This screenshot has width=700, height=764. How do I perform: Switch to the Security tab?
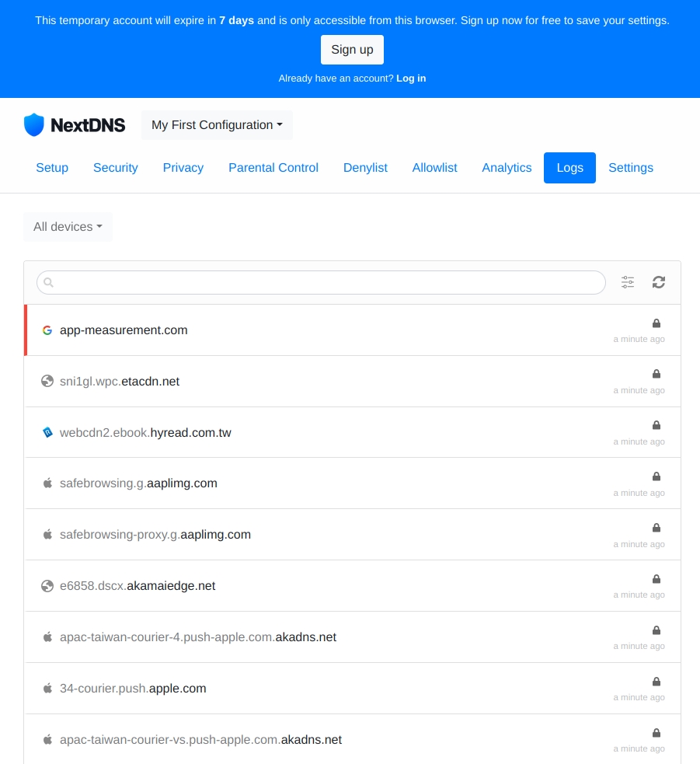point(115,168)
